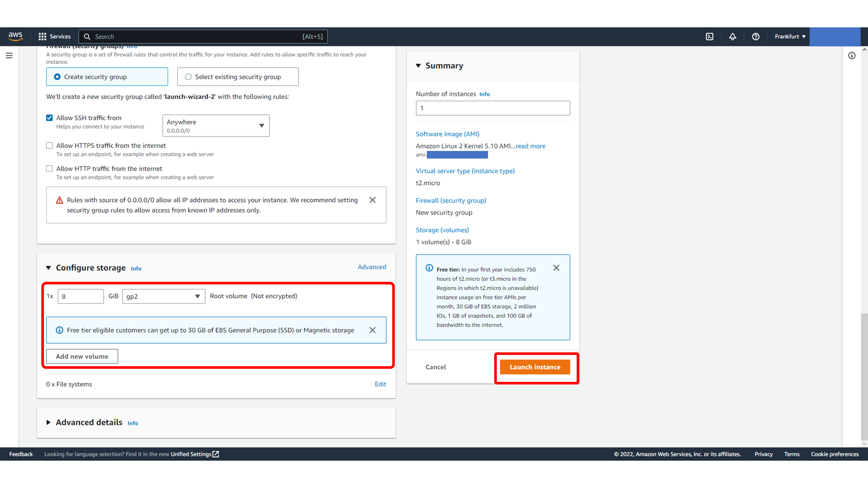The image size is (868, 488).
Task: Click Info link beside Advanced details
Action: (x=133, y=423)
